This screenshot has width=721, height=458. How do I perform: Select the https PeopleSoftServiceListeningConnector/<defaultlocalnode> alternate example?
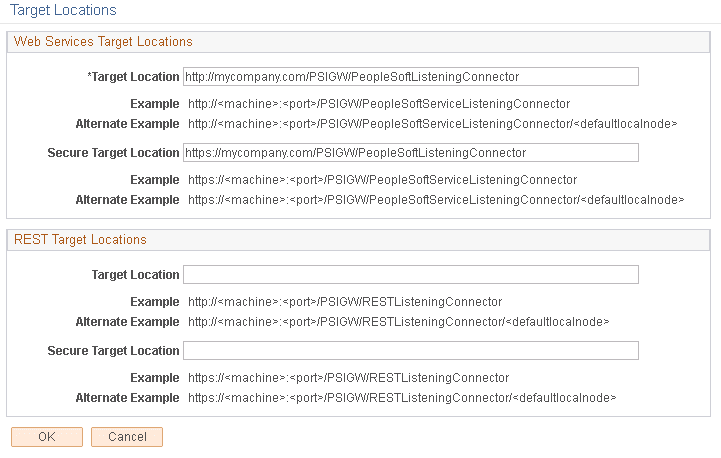[x=436, y=200]
